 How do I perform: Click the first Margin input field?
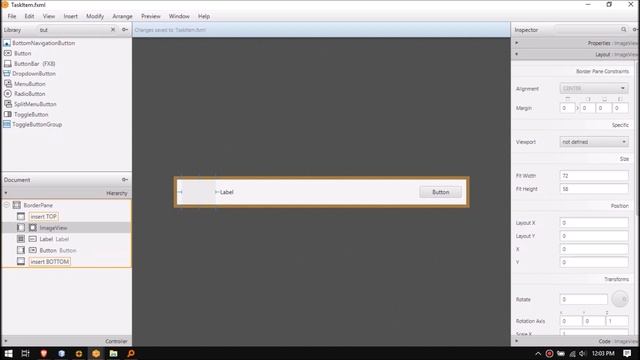point(567,108)
